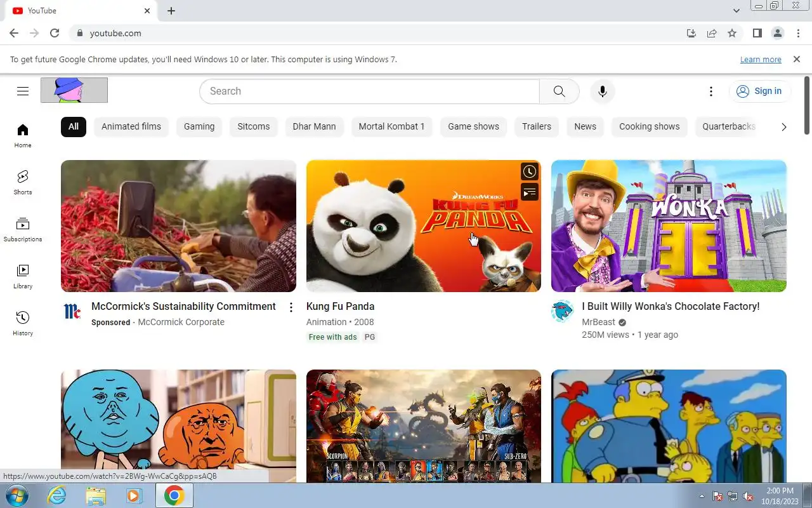Install YouTube app icon in address bar

pyautogui.click(x=691, y=33)
